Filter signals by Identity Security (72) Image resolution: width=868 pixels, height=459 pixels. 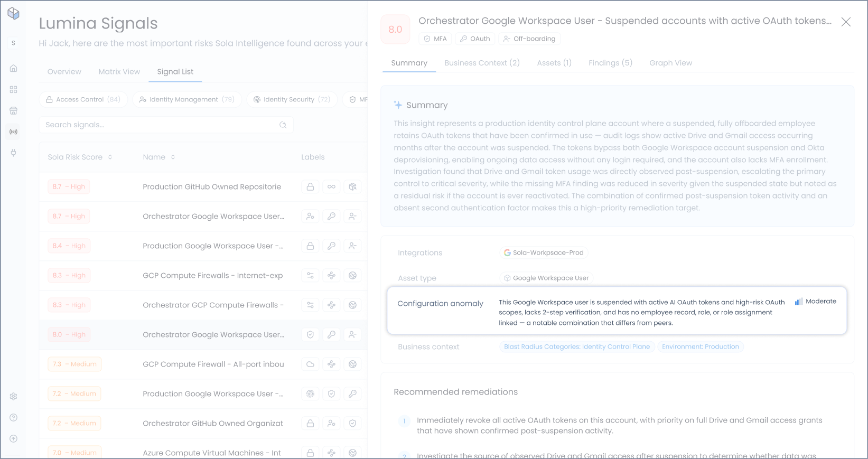(x=292, y=99)
